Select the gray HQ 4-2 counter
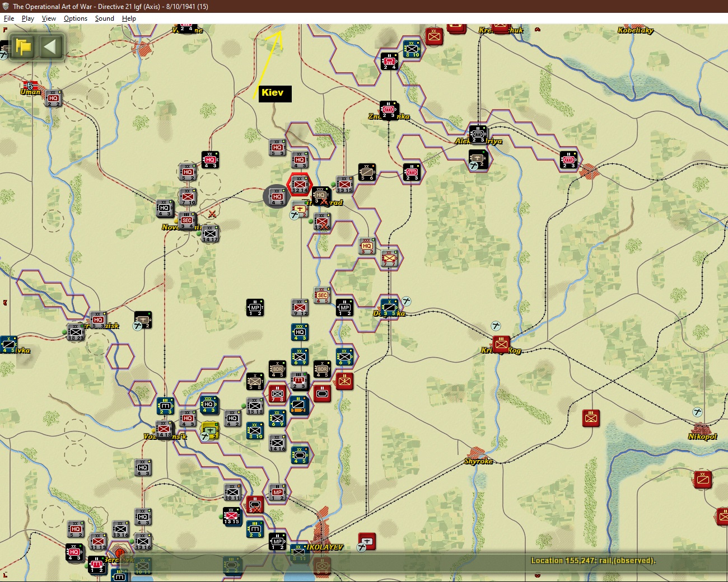The height and width of the screenshot is (582, 728). (x=232, y=419)
